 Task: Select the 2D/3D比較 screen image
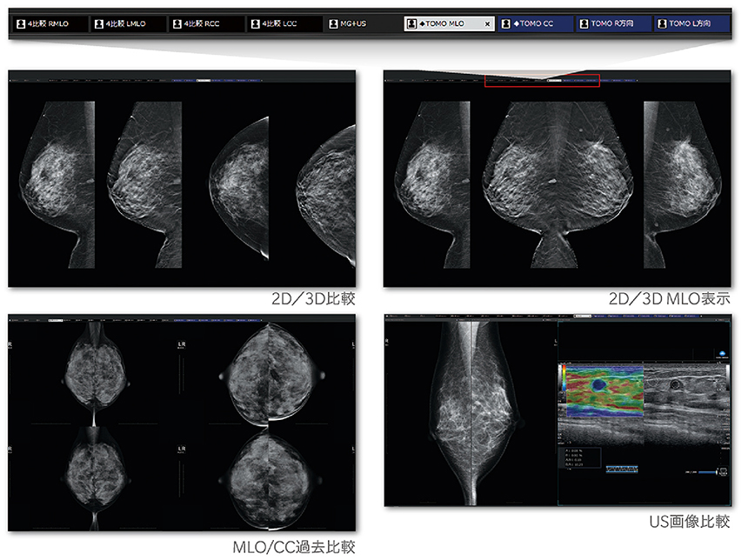point(182,179)
